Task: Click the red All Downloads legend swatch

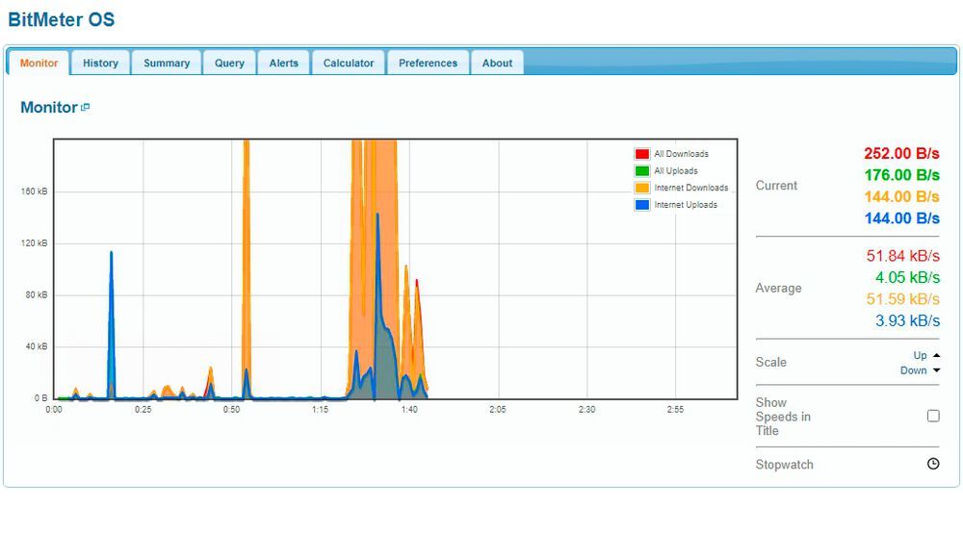Action: click(x=641, y=154)
